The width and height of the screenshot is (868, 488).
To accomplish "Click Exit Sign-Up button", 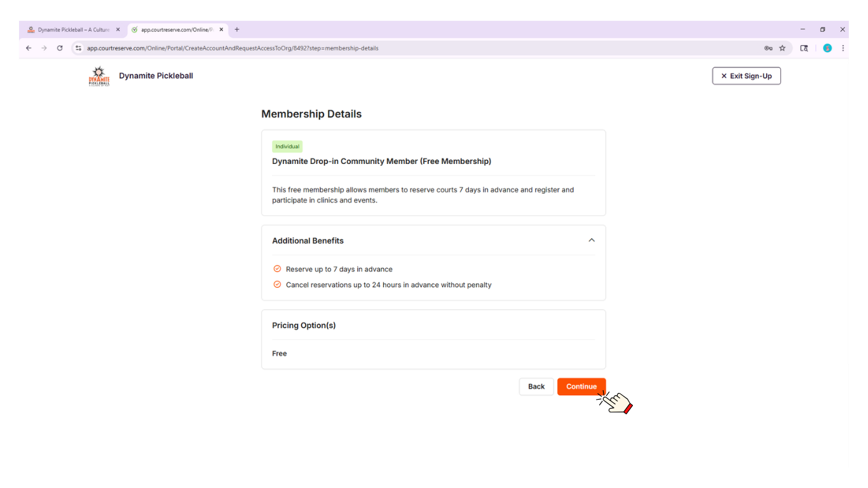I will coord(746,76).
